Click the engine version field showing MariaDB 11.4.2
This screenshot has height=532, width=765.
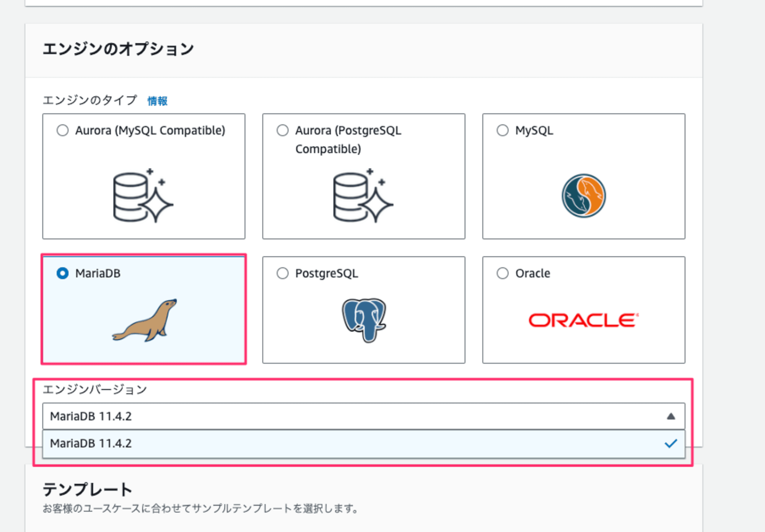(363, 416)
